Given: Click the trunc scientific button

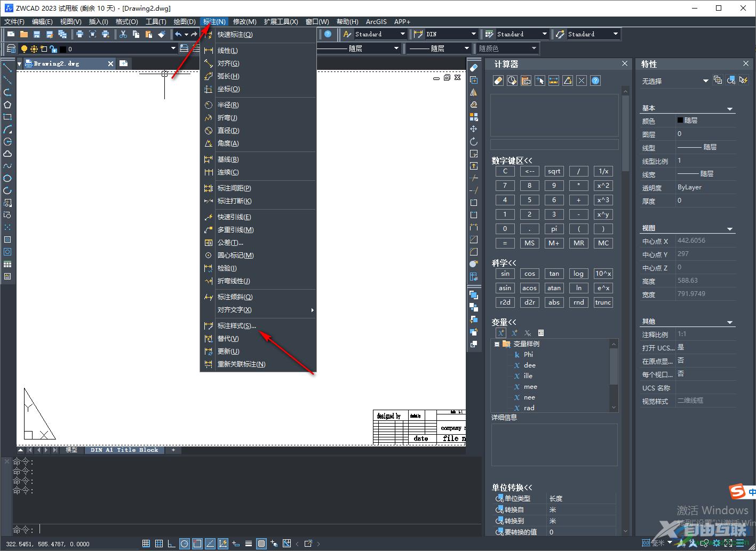Looking at the screenshot, I should pyautogui.click(x=603, y=302).
